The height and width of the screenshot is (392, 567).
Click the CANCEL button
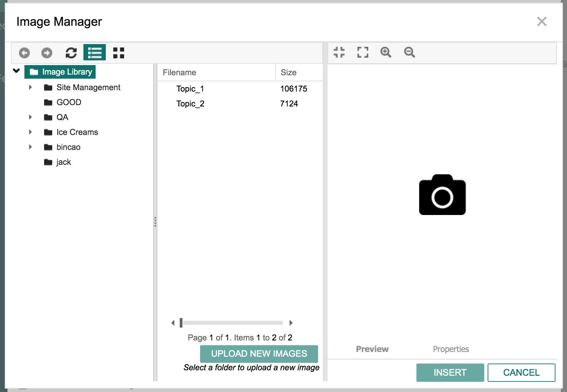tap(521, 372)
